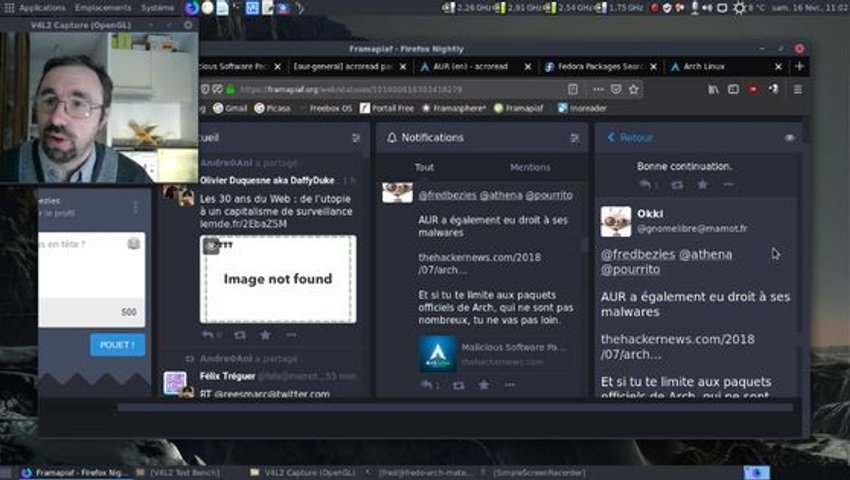Screen dimensions: 850x480
Task: Open the Portail Free bookmark
Action: pyautogui.click(x=387, y=108)
